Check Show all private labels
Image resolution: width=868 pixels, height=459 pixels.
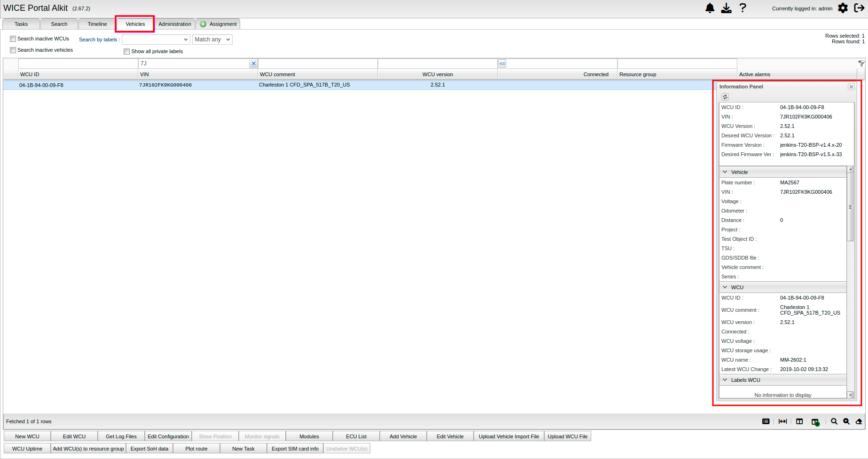(126, 52)
